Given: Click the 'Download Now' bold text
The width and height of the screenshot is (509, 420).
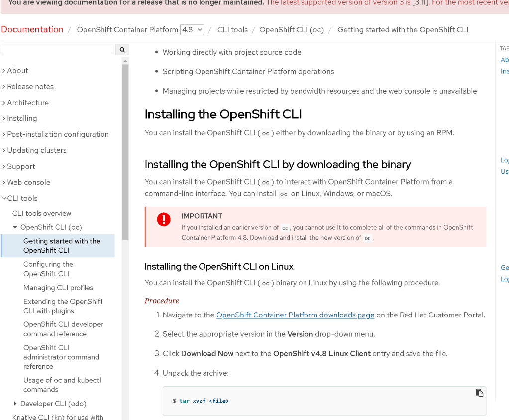Looking at the screenshot, I should (207, 354).
